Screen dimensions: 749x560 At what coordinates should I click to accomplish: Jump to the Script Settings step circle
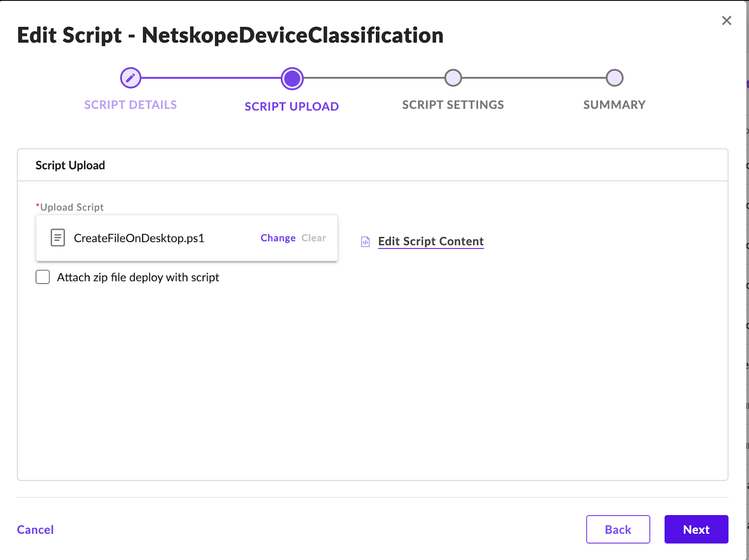coord(453,78)
